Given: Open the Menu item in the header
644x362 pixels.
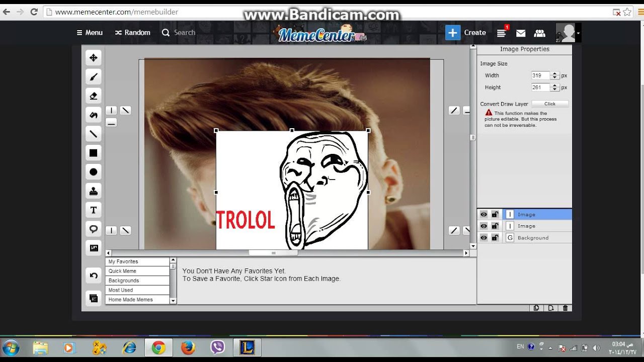Looking at the screenshot, I should [90, 33].
